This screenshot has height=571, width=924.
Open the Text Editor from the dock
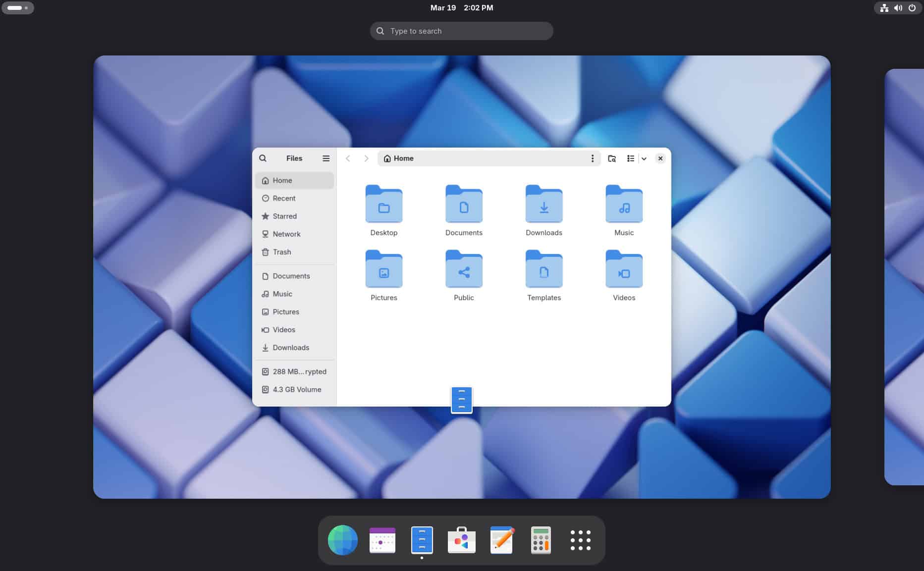pos(501,540)
